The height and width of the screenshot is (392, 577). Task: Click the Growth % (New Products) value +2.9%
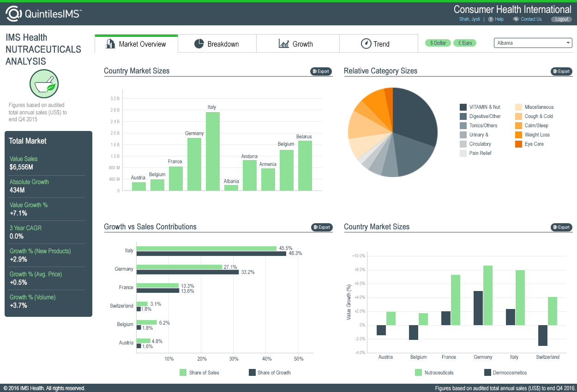coord(18,260)
